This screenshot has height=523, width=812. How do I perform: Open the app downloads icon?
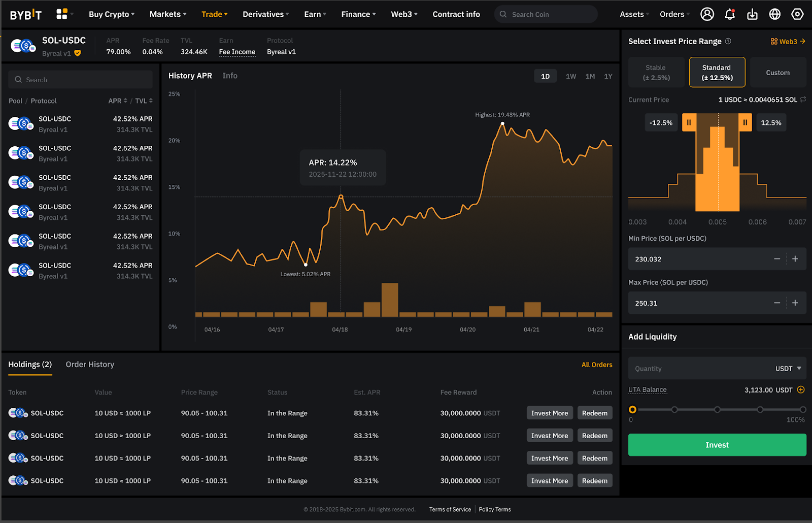click(752, 14)
